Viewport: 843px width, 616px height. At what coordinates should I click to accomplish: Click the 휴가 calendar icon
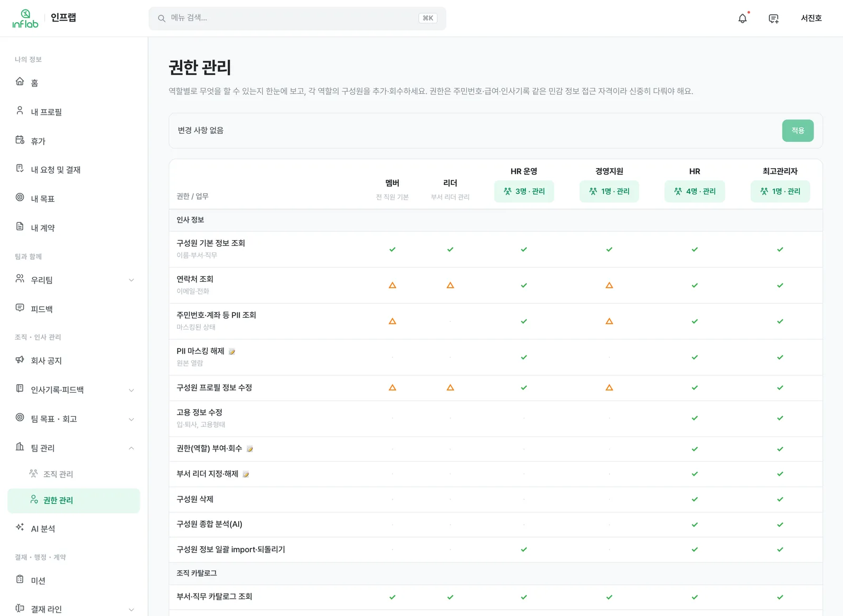(x=20, y=140)
